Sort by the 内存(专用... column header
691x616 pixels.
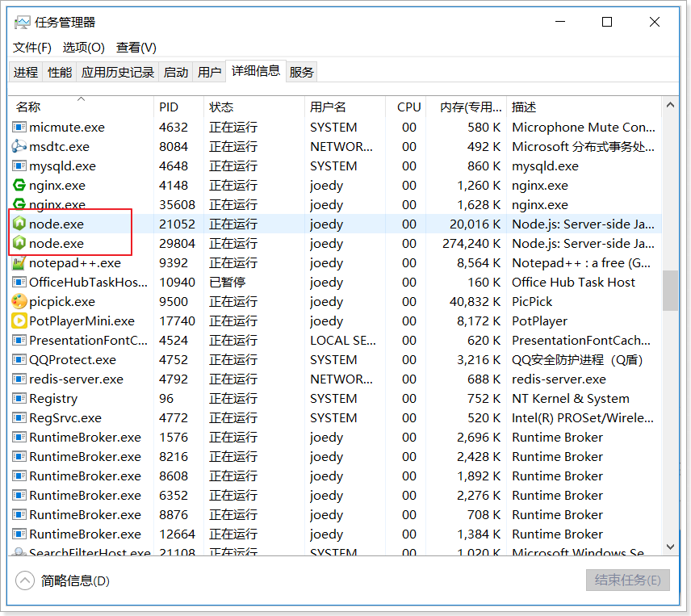(x=467, y=107)
